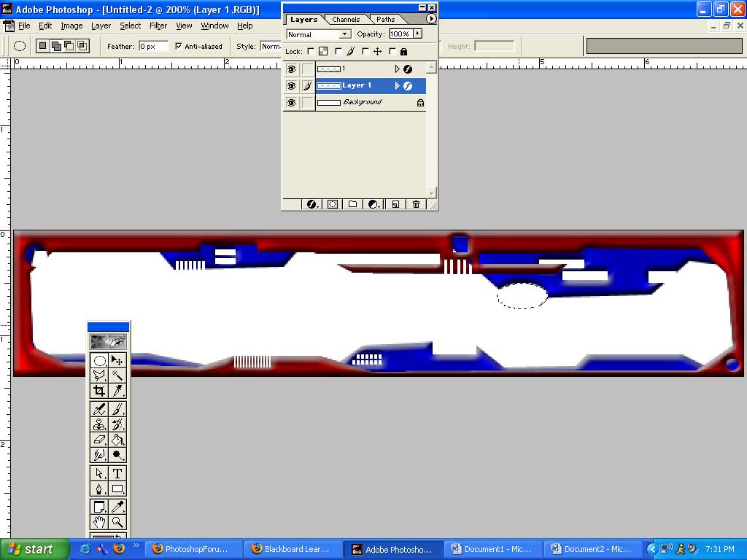Select the Clone Stamp tool
The image size is (747, 560).
tap(99, 424)
